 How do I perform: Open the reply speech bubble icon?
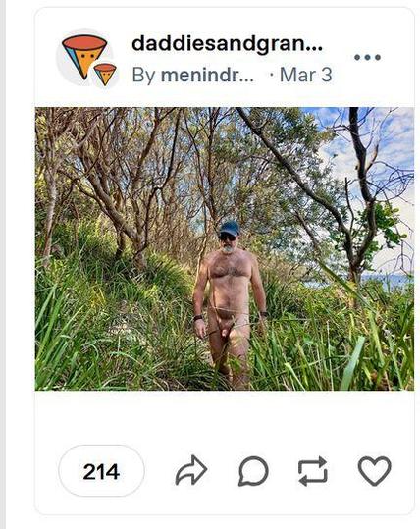coord(253,471)
